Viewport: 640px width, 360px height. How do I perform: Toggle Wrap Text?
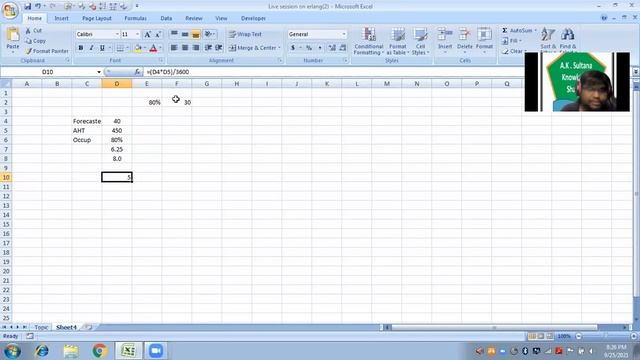pyautogui.click(x=245, y=34)
